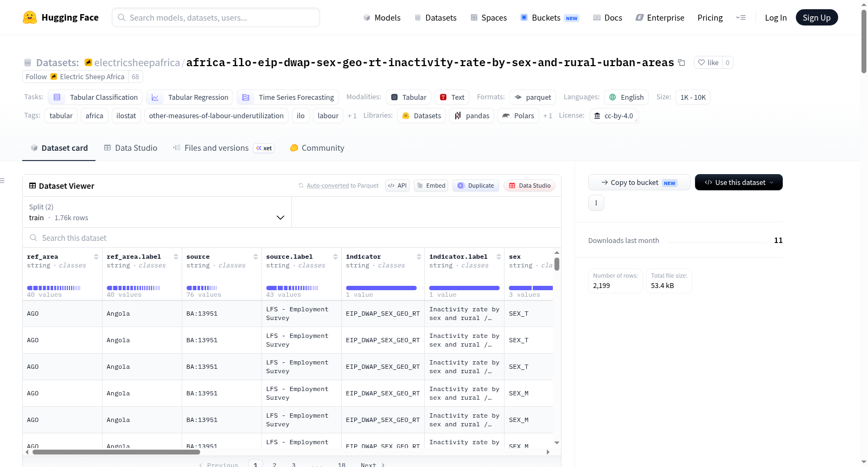Click the Electric Sheep Africa organization avatar
868x467 pixels.
(x=54, y=76)
